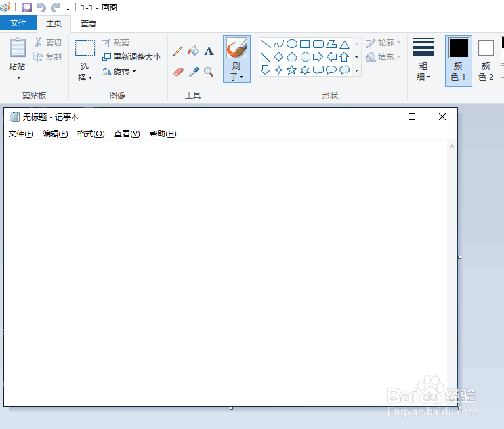
Task: Select the Polygon shape
Action: click(x=331, y=43)
